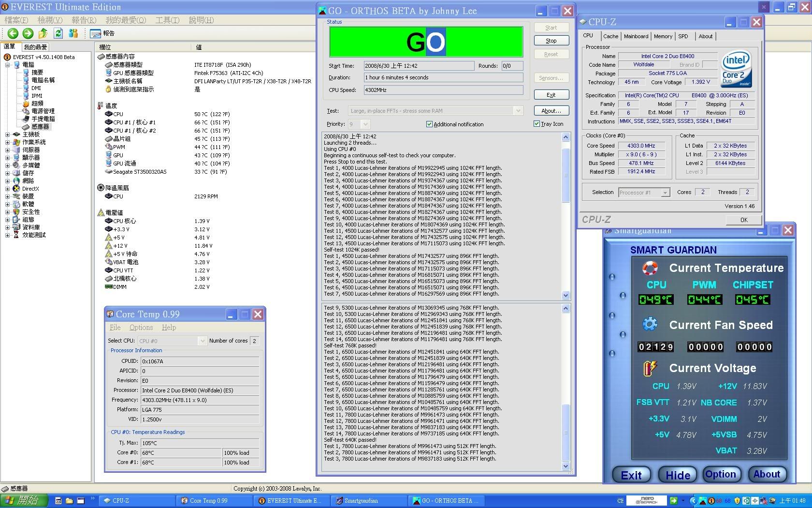This screenshot has height=508, width=812.
Task: Click the 溫度 thermometer section icon
Action: 101,105
